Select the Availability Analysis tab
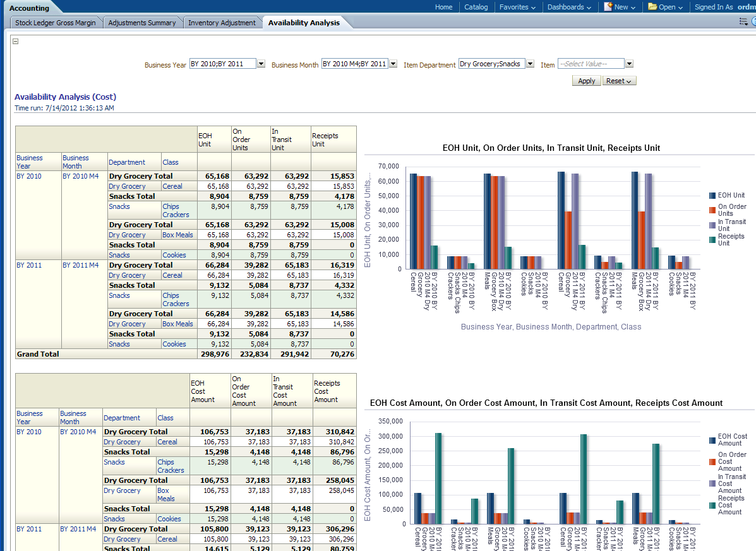The width and height of the screenshot is (756, 551). coord(304,23)
